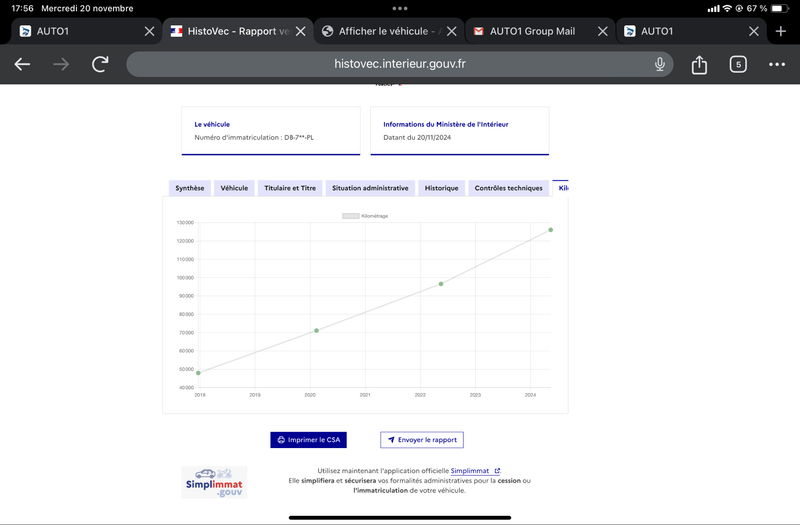Close the AUTO1 Group Mail tab
800x525 pixels.
[603, 31]
